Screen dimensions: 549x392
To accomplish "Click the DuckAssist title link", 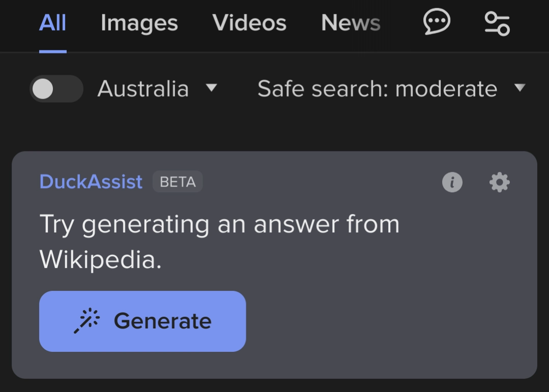I will 91,182.
